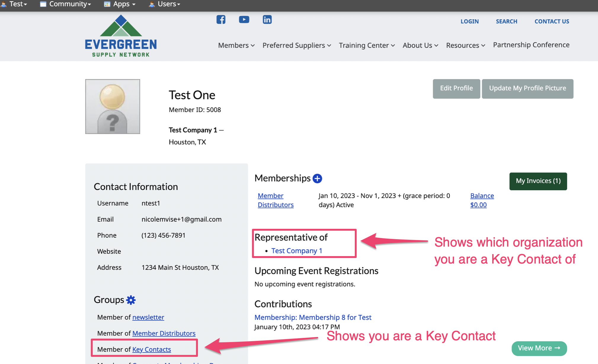
Task: Expand the Members navigation menu
Action: (236, 45)
